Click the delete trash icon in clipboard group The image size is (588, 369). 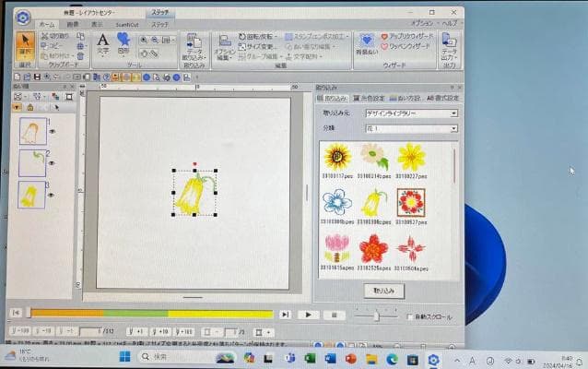[80, 56]
